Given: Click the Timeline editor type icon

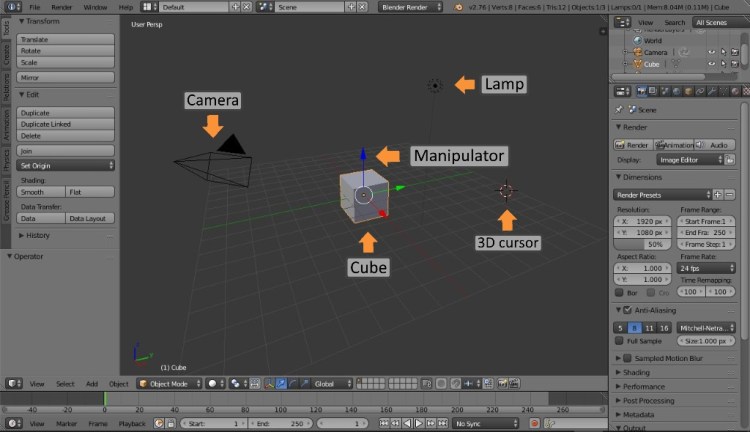Looking at the screenshot, I should [13, 423].
